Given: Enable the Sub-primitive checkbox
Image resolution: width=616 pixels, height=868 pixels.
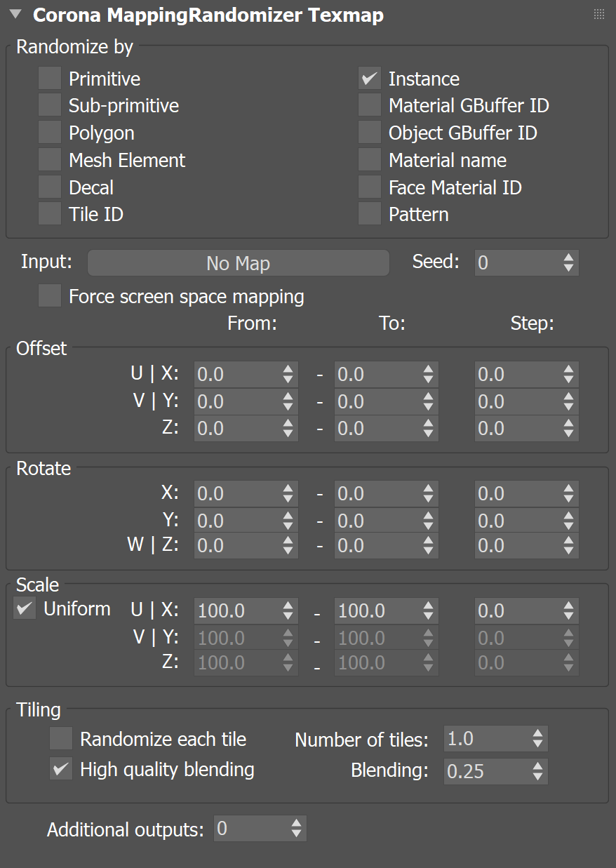Looking at the screenshot, I should pyautogui.click(x=50, y=105).
